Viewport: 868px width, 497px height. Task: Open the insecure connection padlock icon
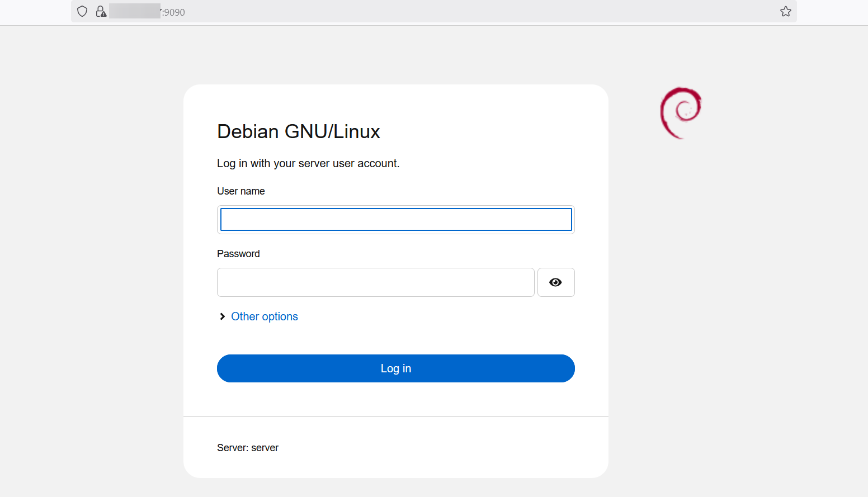[101, 11]
